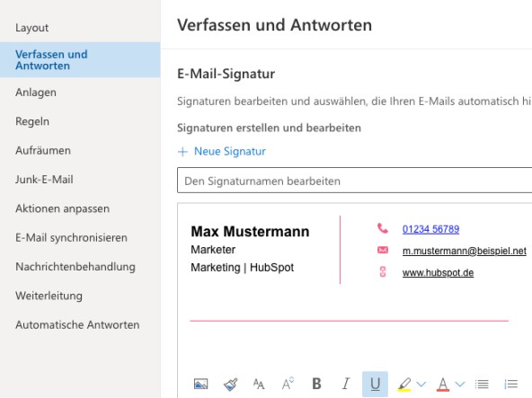The height and width of the screenshot is (398, 532).
Task: Open Nachrichtenbehandlung settings
Action: pos(75,267)
